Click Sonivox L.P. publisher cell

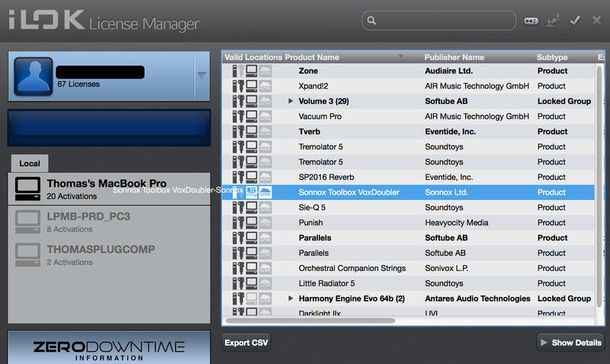[x=446, y=268]
